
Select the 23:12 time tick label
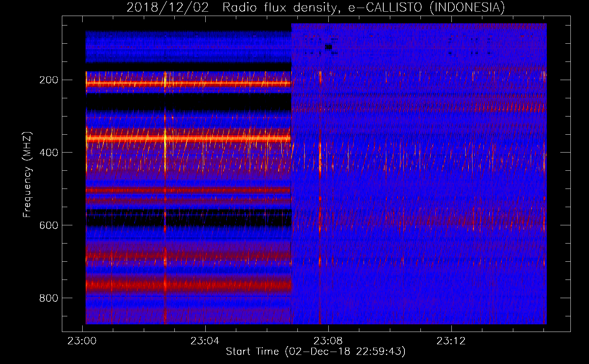coord(451,341)
